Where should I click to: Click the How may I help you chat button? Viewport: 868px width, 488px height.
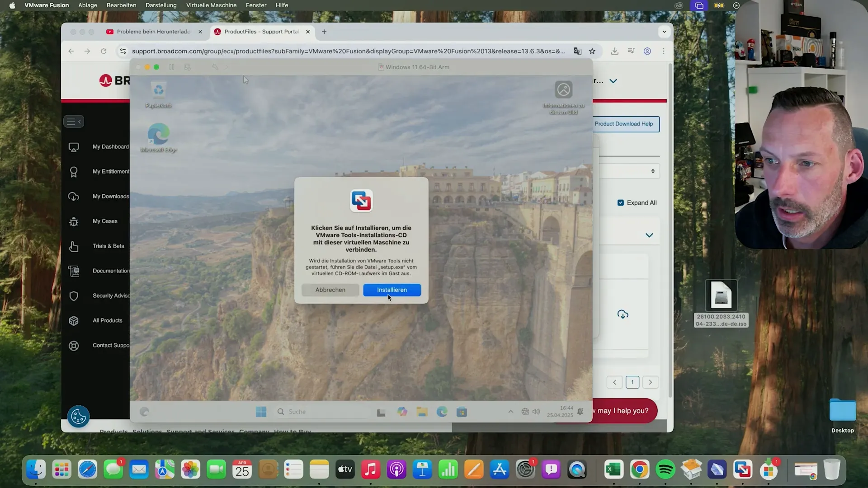coord(624,411)
